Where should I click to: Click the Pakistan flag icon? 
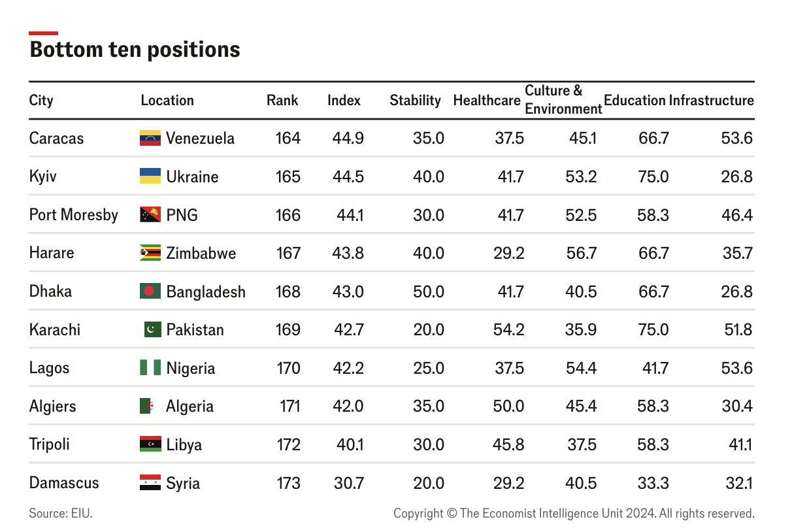[x=153, y=329]
